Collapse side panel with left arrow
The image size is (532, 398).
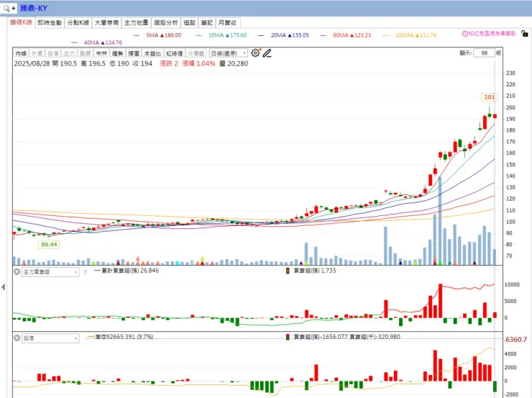coord(4,287)
